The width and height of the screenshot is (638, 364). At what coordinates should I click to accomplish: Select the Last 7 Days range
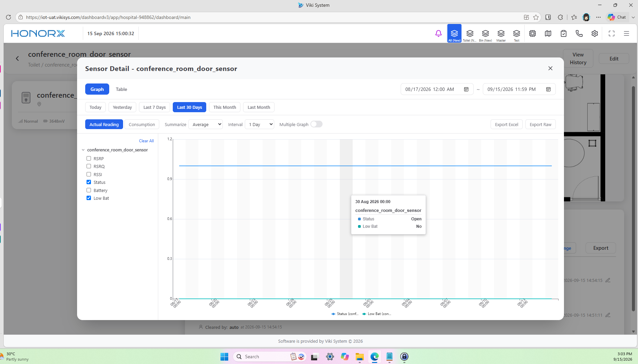pyautogui.click(x=155, y=107)
